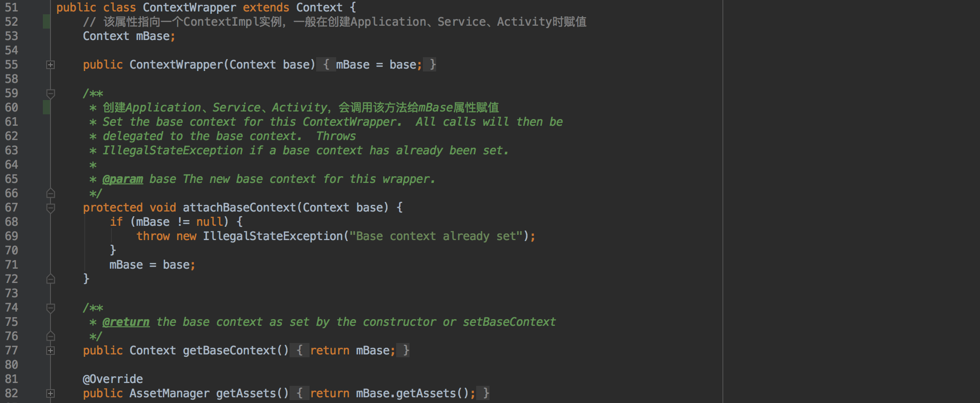Expand the folded getBaseContext method on line 77
The height and width of the screenshot is (403, 980).
click(x=50, y=351)
